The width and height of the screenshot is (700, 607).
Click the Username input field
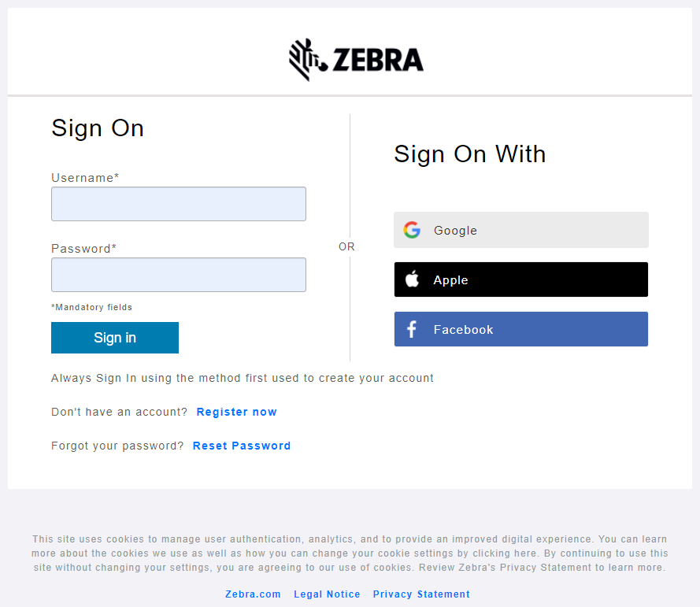pyautogui.click(x=178, y=203)
